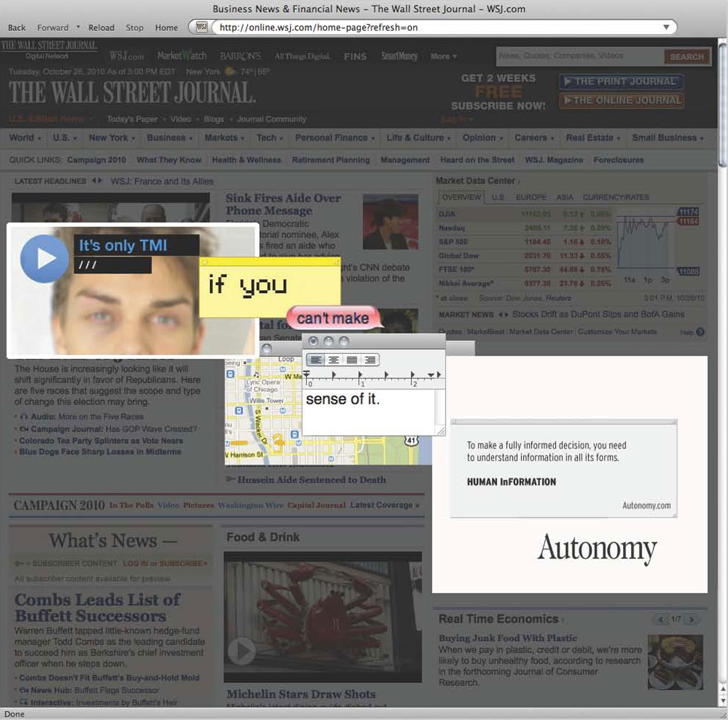Click the US 41 highway shield on the map
Viewport: 728px width, 720px height.
(x=412, y=441)
